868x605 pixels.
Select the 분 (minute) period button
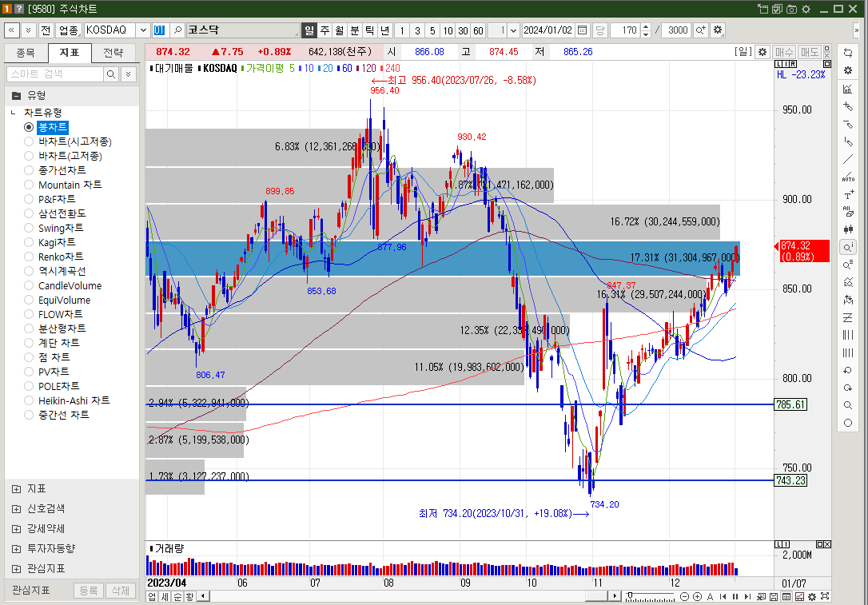click(x=355, y=30)
